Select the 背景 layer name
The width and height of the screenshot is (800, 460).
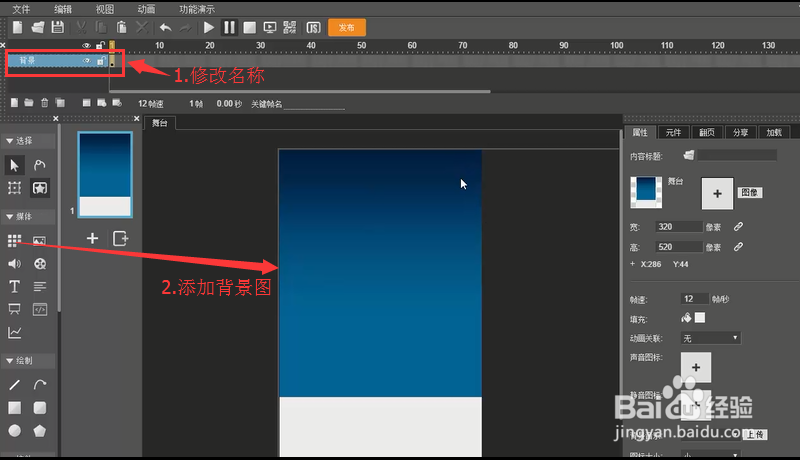[x=27, y=61]
